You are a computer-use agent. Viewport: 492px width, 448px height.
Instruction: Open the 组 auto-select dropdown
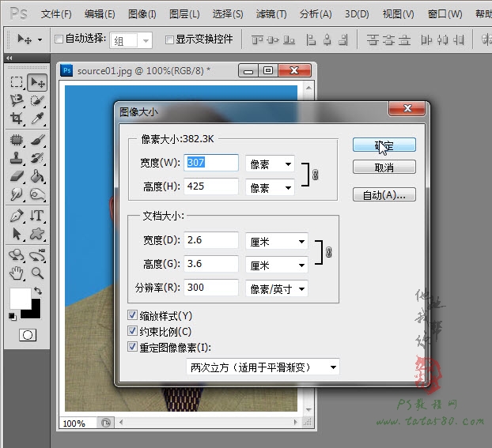tap(131, 40)
